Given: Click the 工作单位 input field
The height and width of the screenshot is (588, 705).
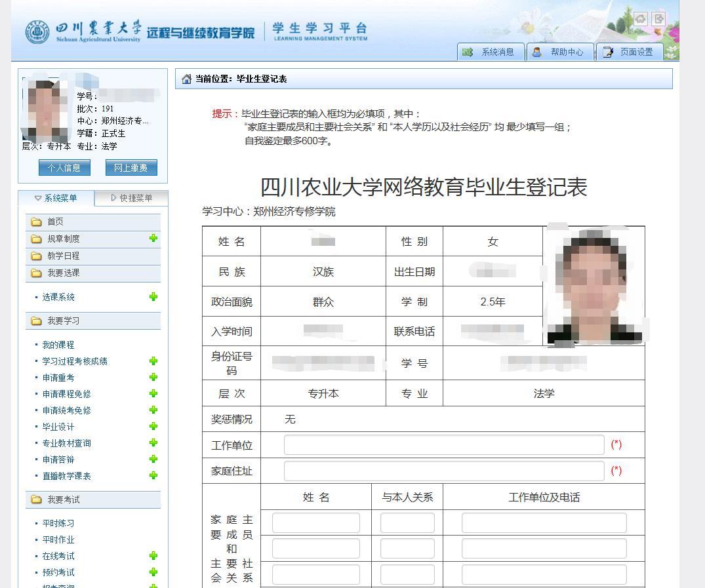Looking at the screenshot, I should (444, 445).
